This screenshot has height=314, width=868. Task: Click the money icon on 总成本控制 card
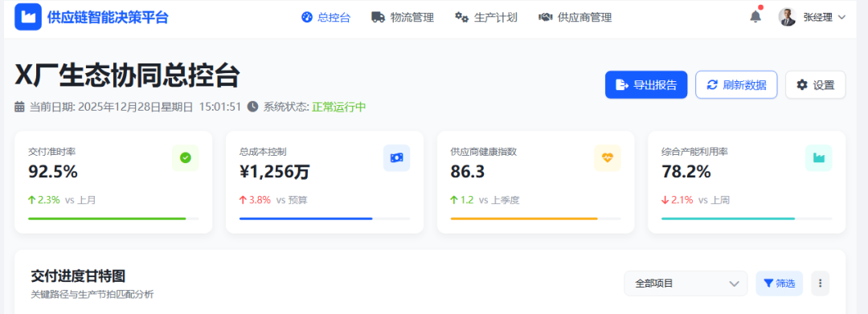click(x=396, y=158)
